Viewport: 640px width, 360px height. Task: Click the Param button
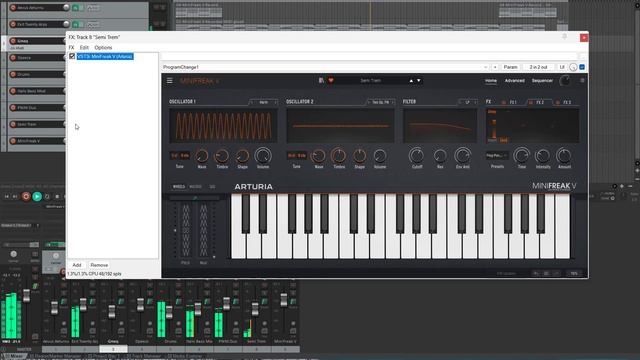pos(510,67)
